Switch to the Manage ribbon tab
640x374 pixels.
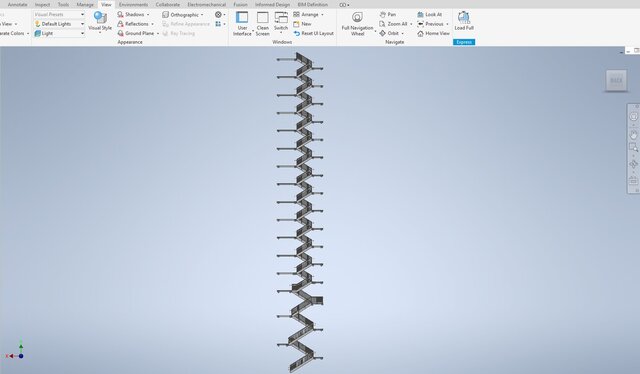[x=85, y=4]
